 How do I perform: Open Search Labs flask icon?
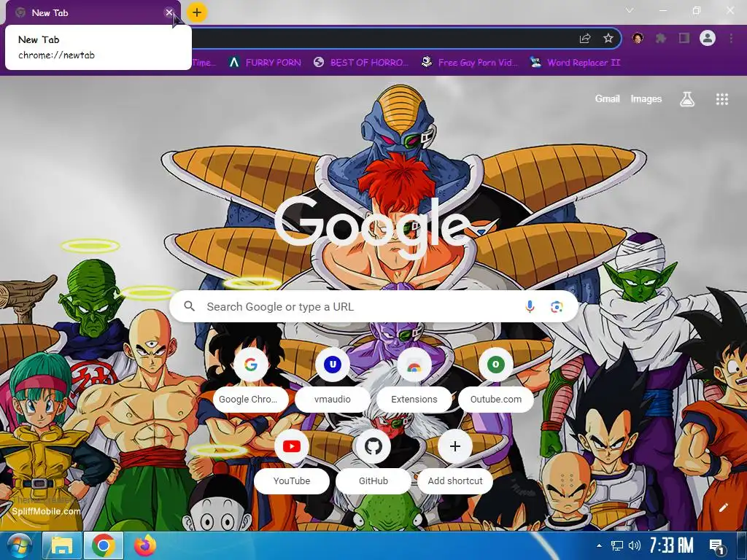(687, 99)
